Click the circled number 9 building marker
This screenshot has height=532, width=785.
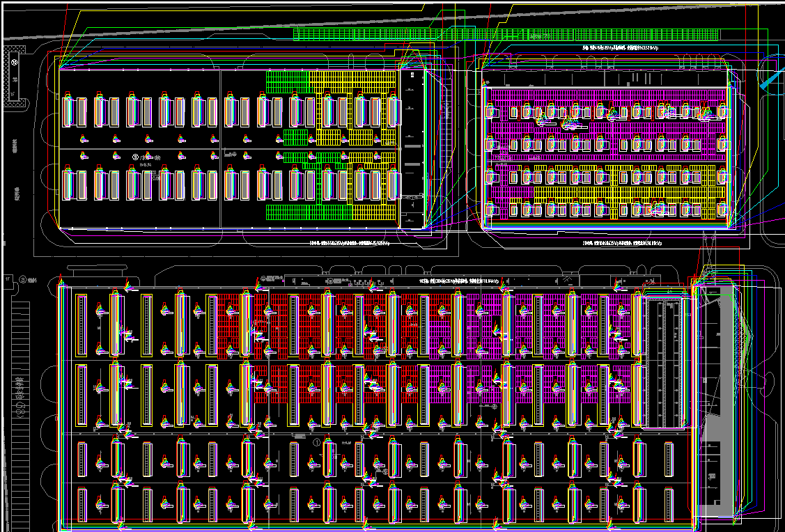[136, 157]
